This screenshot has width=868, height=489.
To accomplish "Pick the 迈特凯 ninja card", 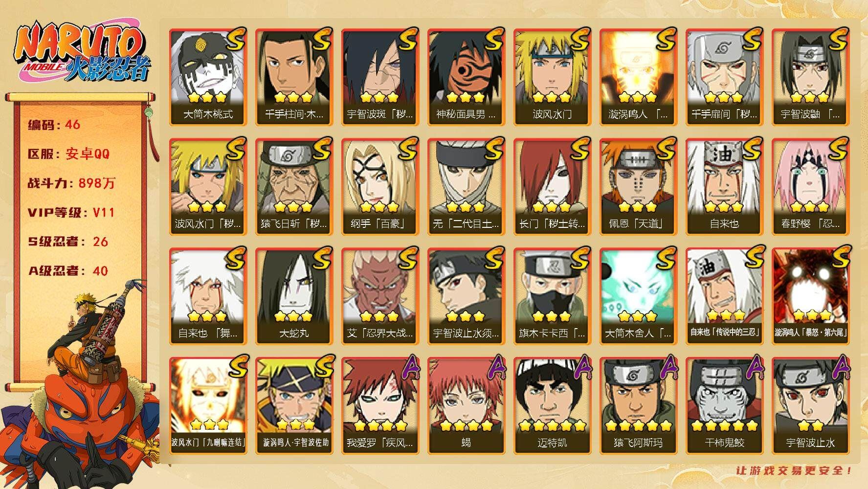I will point(552,405).
